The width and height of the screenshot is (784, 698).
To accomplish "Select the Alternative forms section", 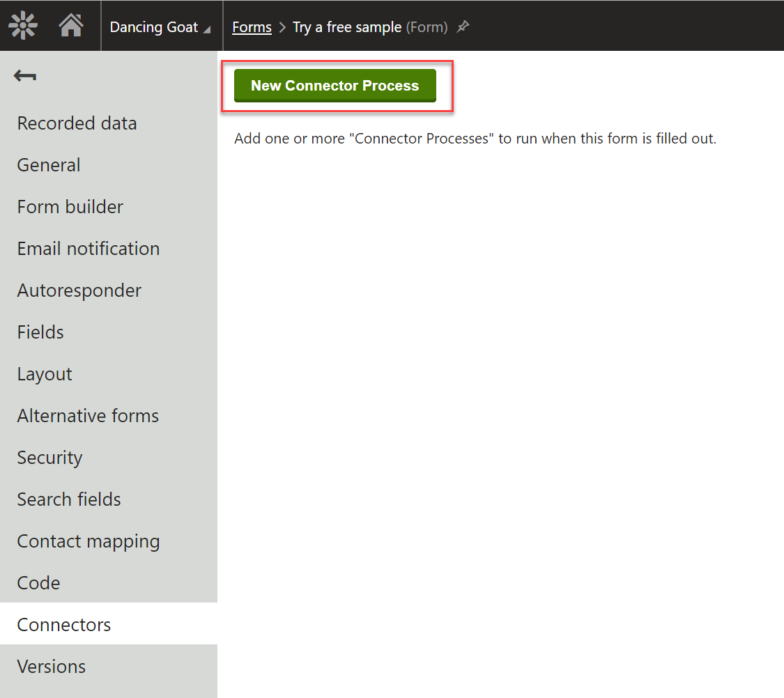I will pyautogui.click(x=88, y=415).
